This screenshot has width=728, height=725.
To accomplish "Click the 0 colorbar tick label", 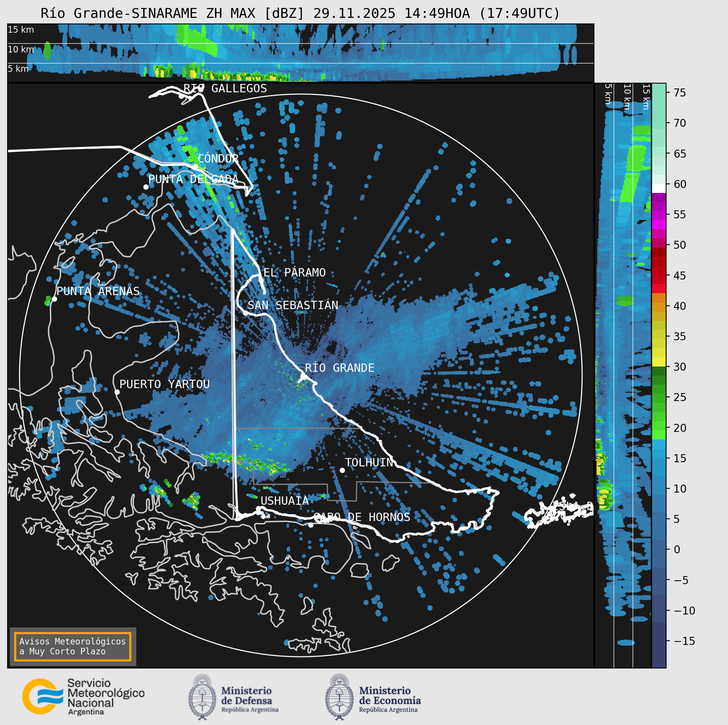I will 677,550.
